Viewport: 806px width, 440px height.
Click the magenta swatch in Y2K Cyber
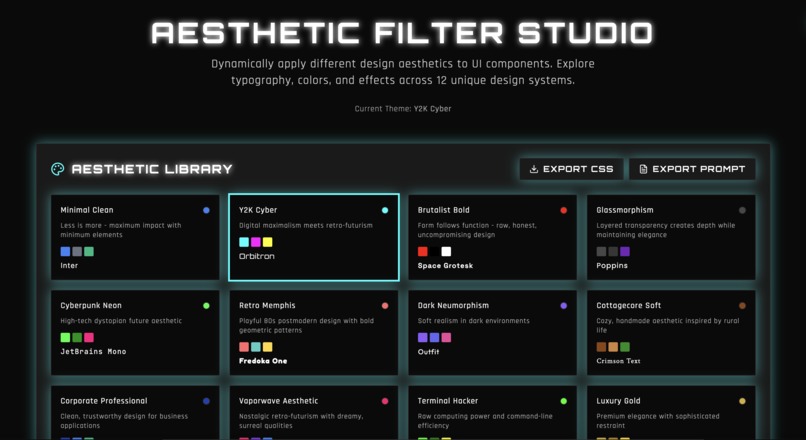(x=256, y=242)
